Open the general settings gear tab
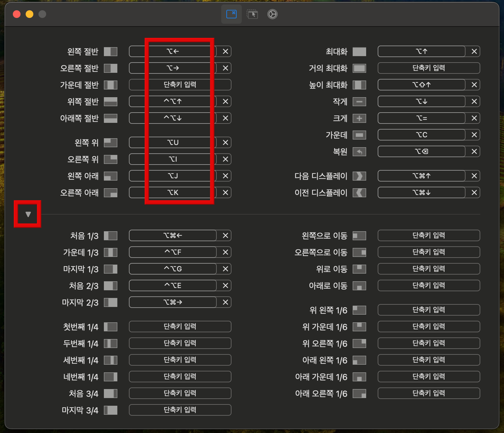Screen dimensions: 504x433 point(273,14)
